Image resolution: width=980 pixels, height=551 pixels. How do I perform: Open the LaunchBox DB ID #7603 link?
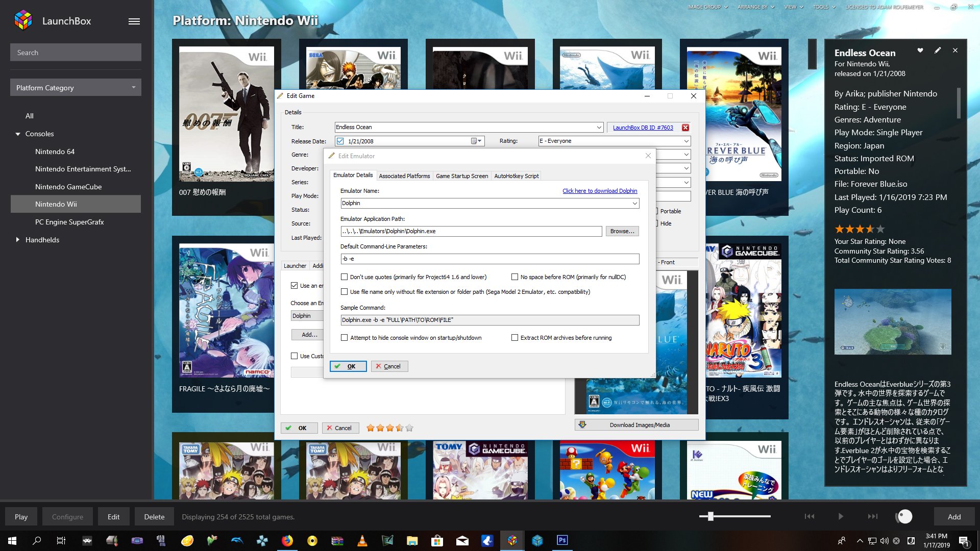click(643, 128)
